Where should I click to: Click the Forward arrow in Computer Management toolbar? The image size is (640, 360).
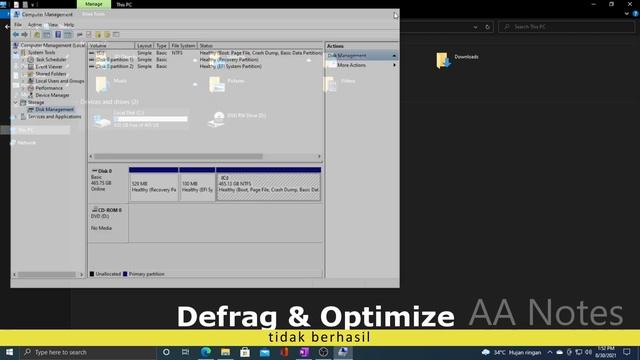coord(24,35)
